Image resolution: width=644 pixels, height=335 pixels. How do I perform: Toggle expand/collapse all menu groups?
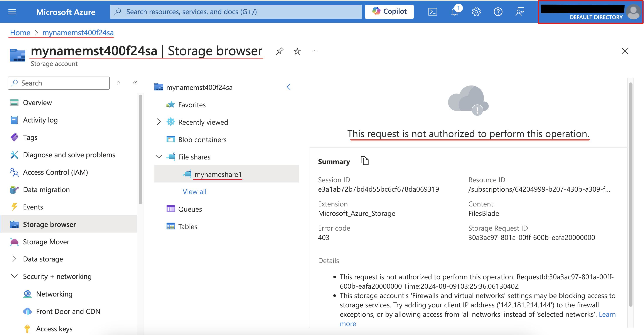point(118,83)
